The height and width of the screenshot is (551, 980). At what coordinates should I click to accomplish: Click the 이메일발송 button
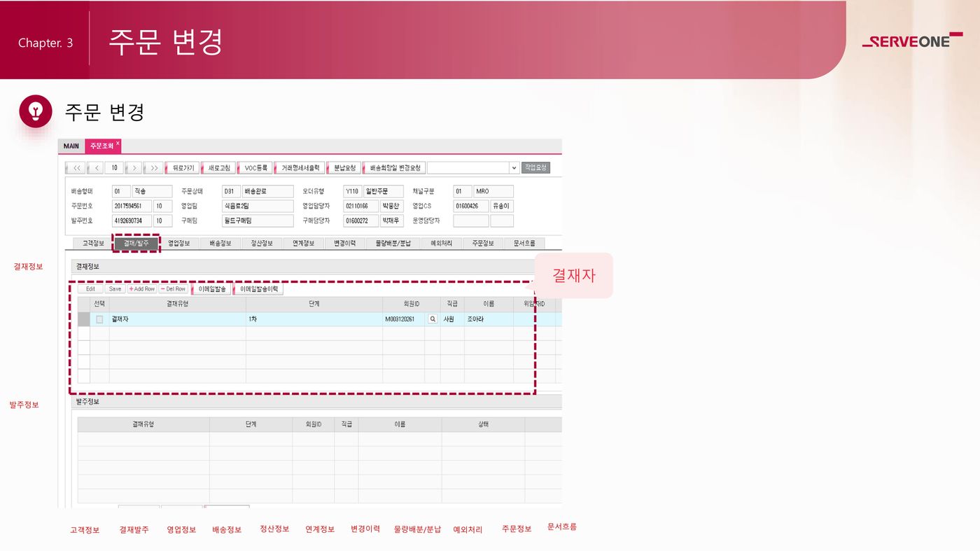(x=212, y=289)
